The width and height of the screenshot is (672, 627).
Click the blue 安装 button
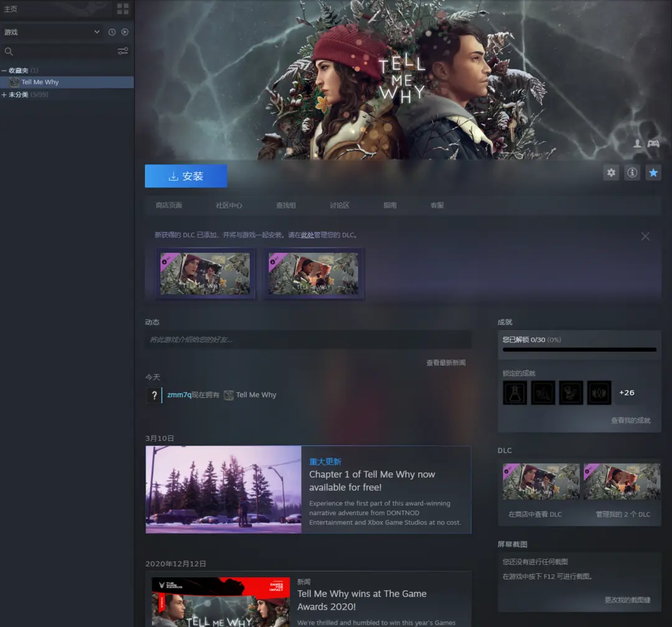click(x=186, y=176)
